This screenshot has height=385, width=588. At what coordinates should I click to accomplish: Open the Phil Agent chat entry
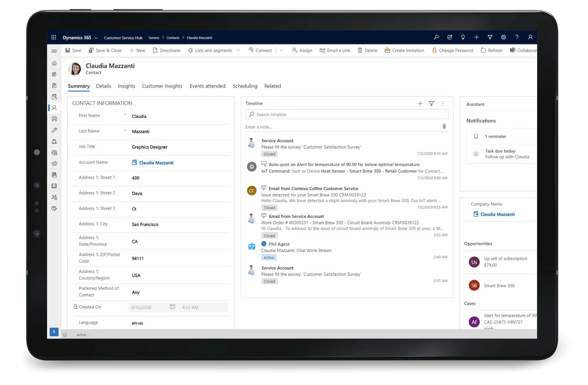(x=279, y=244)
